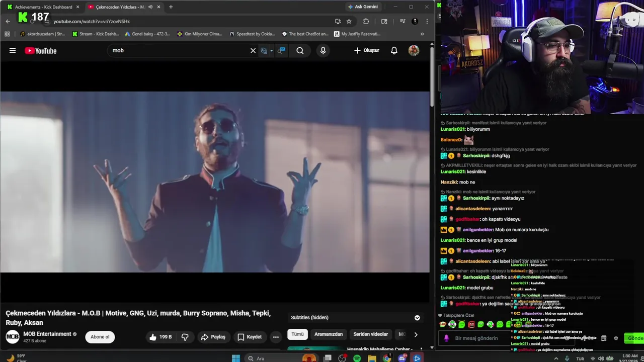
Task: Open the Speedtest by Ookla bookmark
Action: click(x=252, y=34)
